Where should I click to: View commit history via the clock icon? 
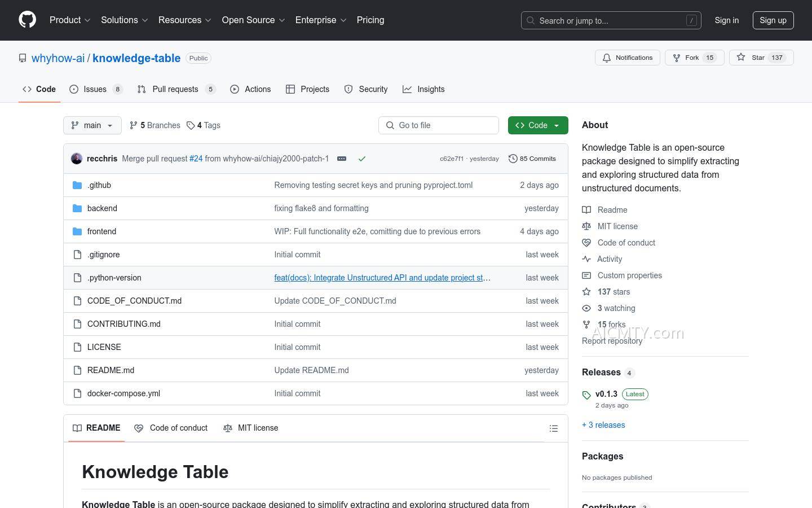[x=513, y=159]
